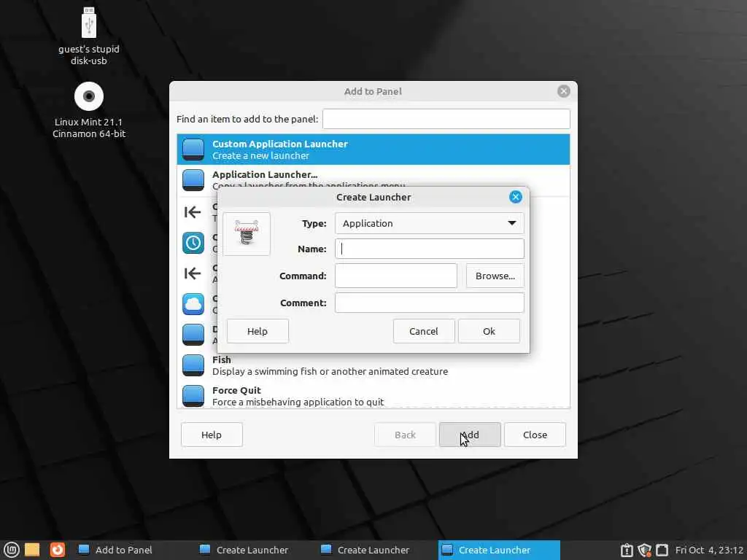Click the Fish applet icon
747x560 pixels.
coord(193,365)
